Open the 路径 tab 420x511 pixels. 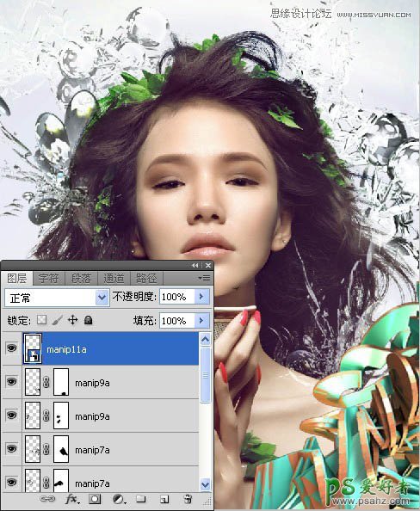point(146,279)
